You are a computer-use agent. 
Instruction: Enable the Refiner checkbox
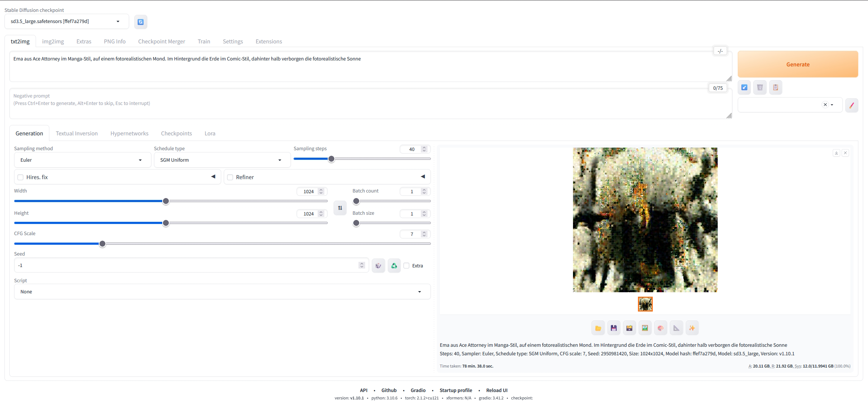coord(230,177)
